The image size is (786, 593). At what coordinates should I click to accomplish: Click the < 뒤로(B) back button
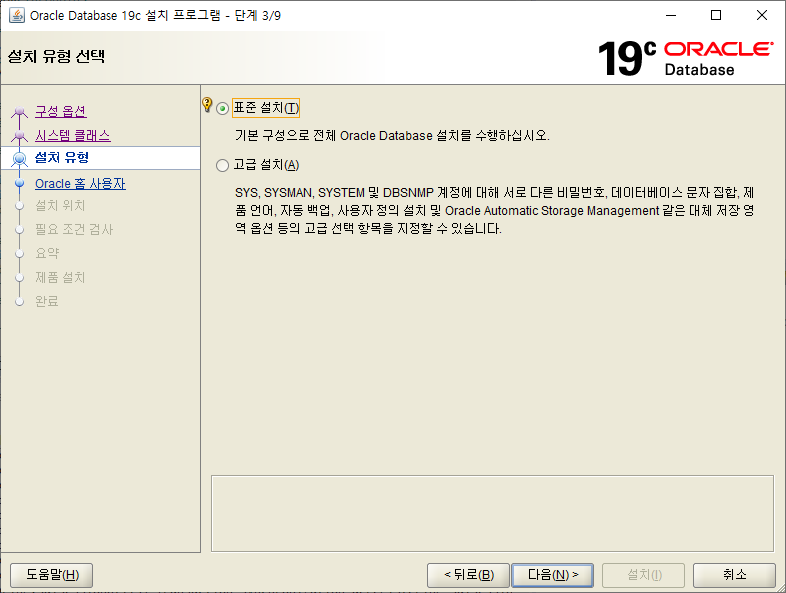[x=468, y=574]
